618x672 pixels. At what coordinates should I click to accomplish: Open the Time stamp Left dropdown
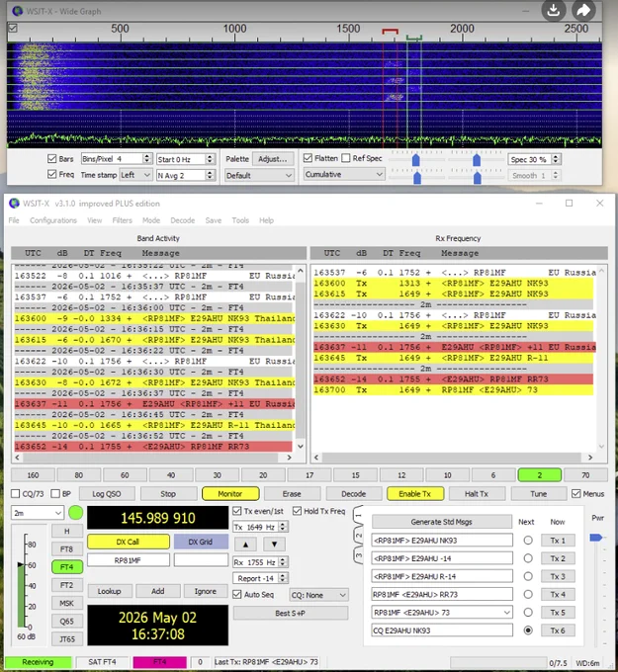[135, 175]
